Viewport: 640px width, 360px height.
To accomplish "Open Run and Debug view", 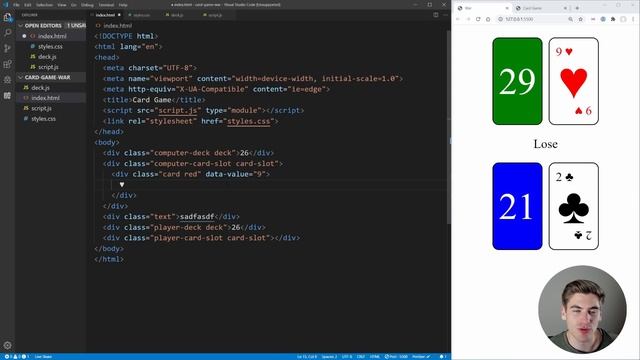I will (7, 80).
